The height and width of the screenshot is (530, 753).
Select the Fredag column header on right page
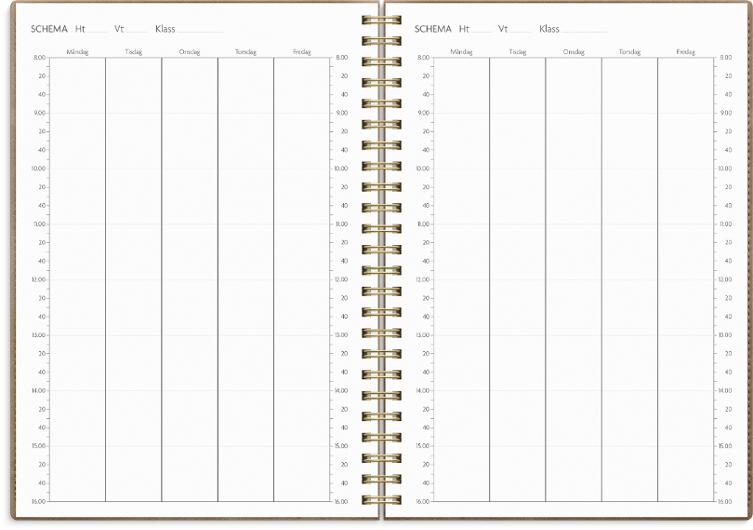point(685,51)
